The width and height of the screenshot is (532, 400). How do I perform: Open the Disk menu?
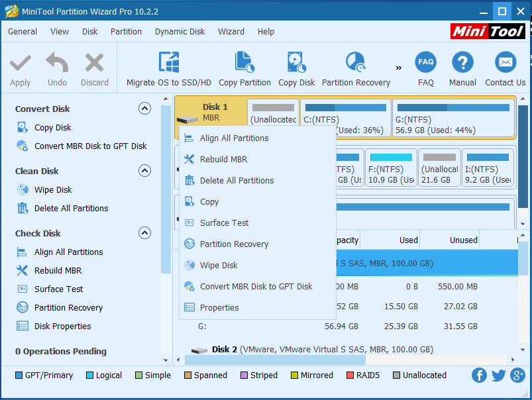[x=90, y=32]
